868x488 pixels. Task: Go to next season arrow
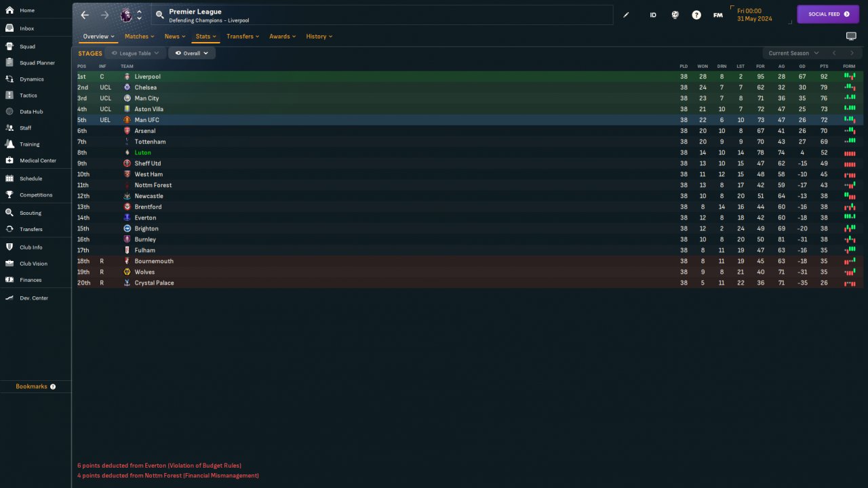click(852, 53)
